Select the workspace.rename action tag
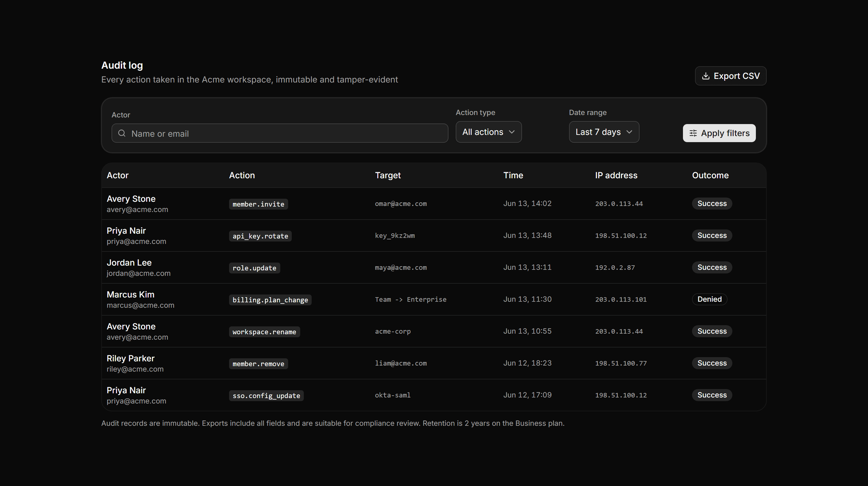Screen dimensions: 868x486 [265, 332]
